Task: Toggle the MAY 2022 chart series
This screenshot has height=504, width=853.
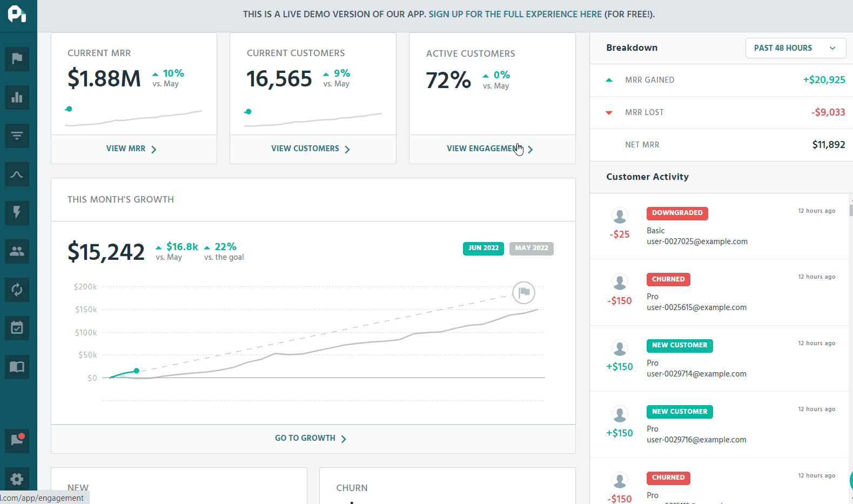Action: click(x=532, y=248)
